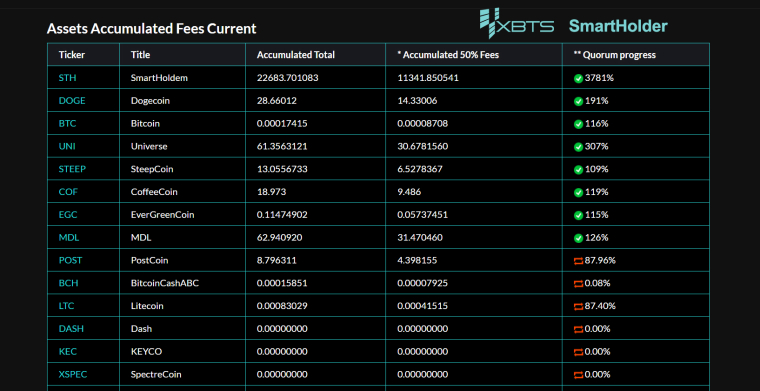Click the Quorum progress column header
760x391 pixels.
[615, 55]
